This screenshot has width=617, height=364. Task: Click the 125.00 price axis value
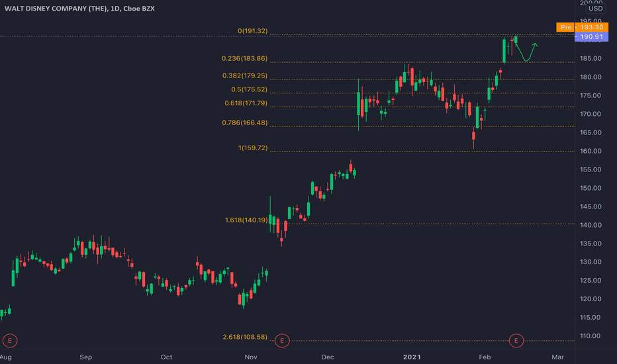pyautogui.click(x=591, y=281)
